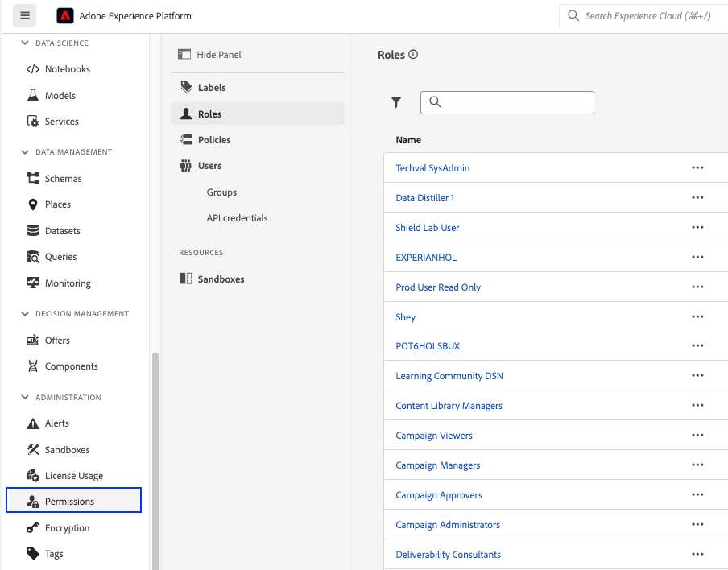Open the hamburger navigation menu

point(25,16)
